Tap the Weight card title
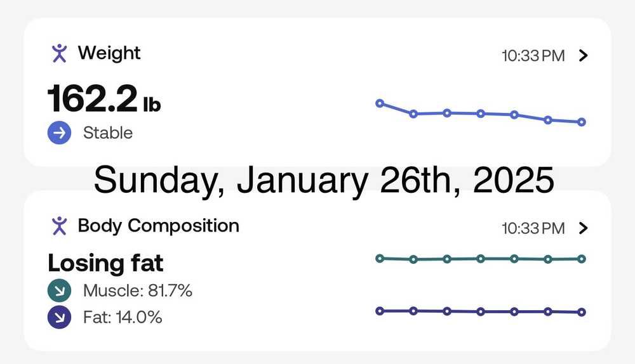The width and height of the screenshot is (635, 364). click(109, 53)
